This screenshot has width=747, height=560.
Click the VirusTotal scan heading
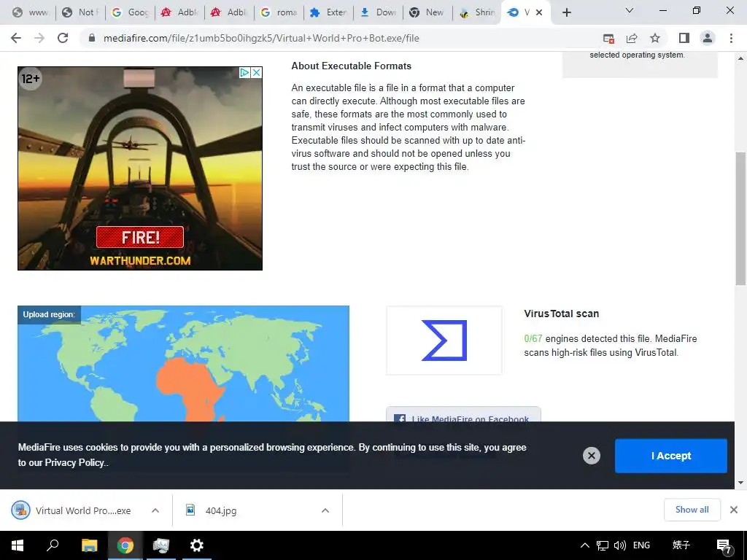[x=561, y=314]
